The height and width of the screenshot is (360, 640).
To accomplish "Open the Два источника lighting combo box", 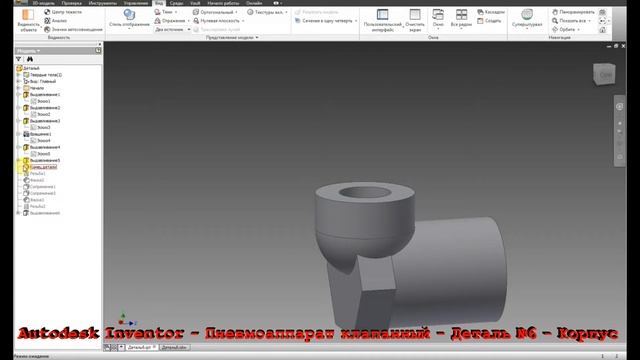I will [x=172, y=29].
